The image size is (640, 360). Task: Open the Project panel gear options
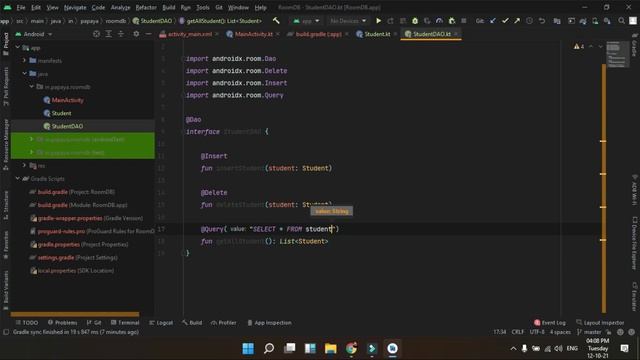pyautogui.click(x=136, y=34)
